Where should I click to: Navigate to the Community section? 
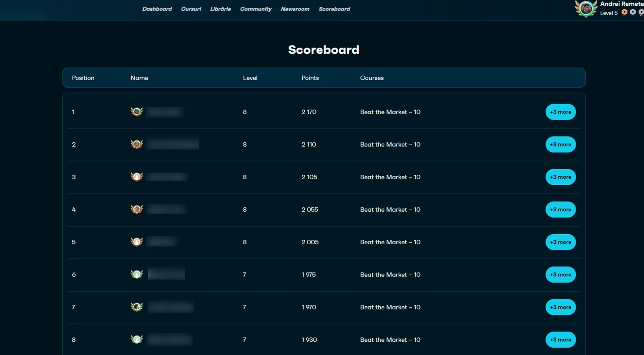(256, 9)
